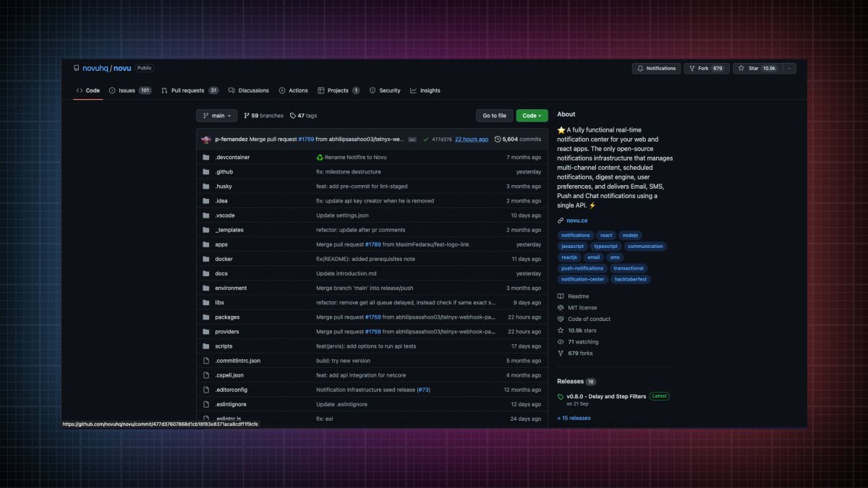Open the Readme via its book icon
This screenshot has width=868, height=488.
click(x=560, y=296)
